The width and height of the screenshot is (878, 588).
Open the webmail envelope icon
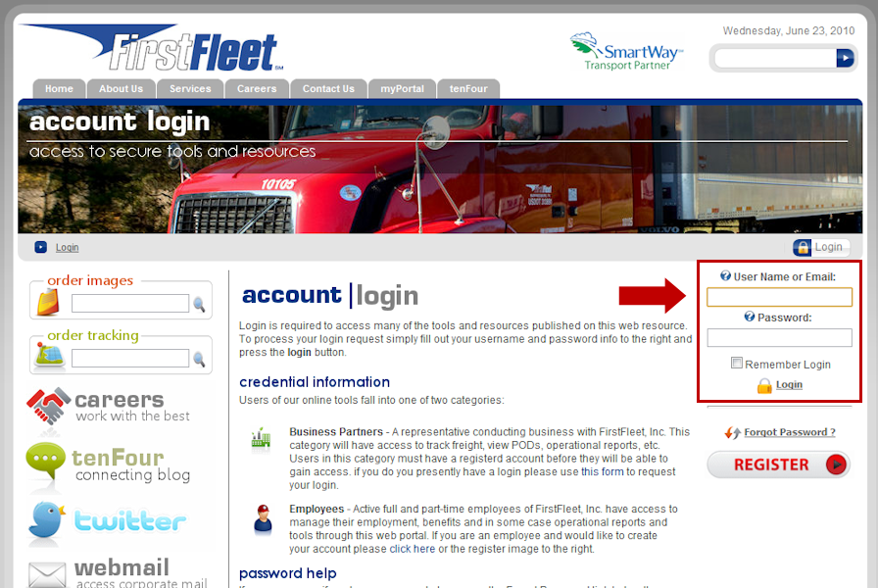pyautogui.click(x=47, y=574)
